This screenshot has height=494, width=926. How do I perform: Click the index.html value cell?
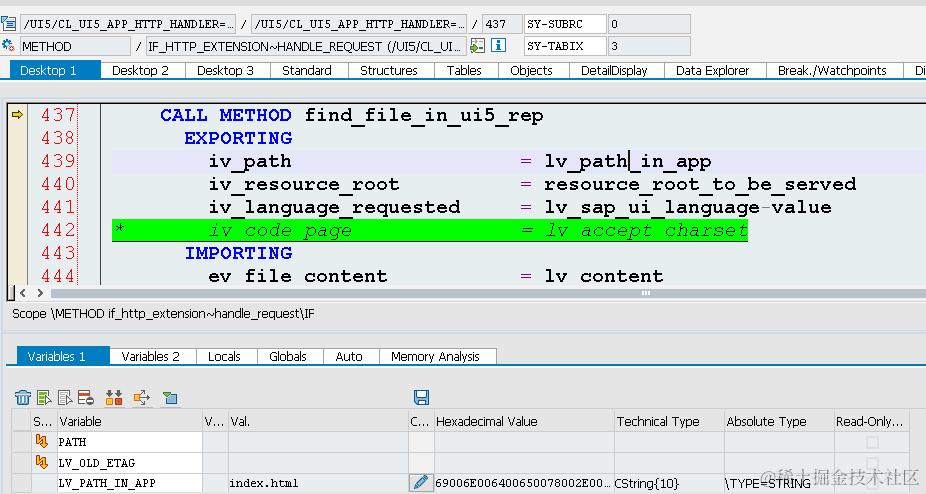pos(318,483)
